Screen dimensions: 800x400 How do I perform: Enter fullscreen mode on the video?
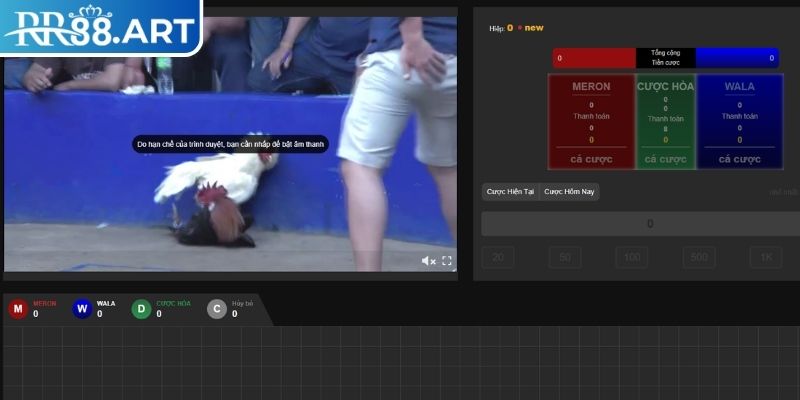[447, 261]
